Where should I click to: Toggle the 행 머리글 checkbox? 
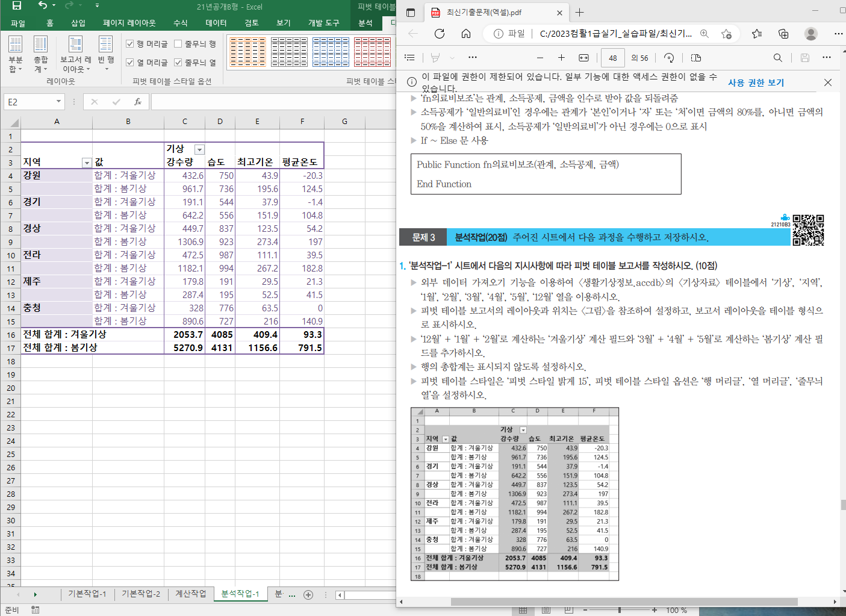point(130,44)
